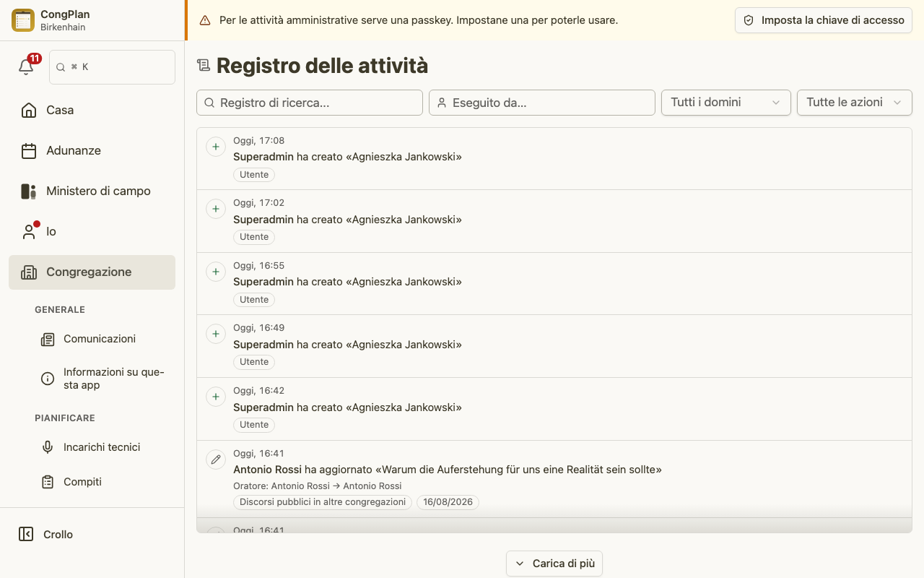The image size is (924, 578).
Task: Click the sidebar quick search box with ⌘ K
Action: (112, 66)
